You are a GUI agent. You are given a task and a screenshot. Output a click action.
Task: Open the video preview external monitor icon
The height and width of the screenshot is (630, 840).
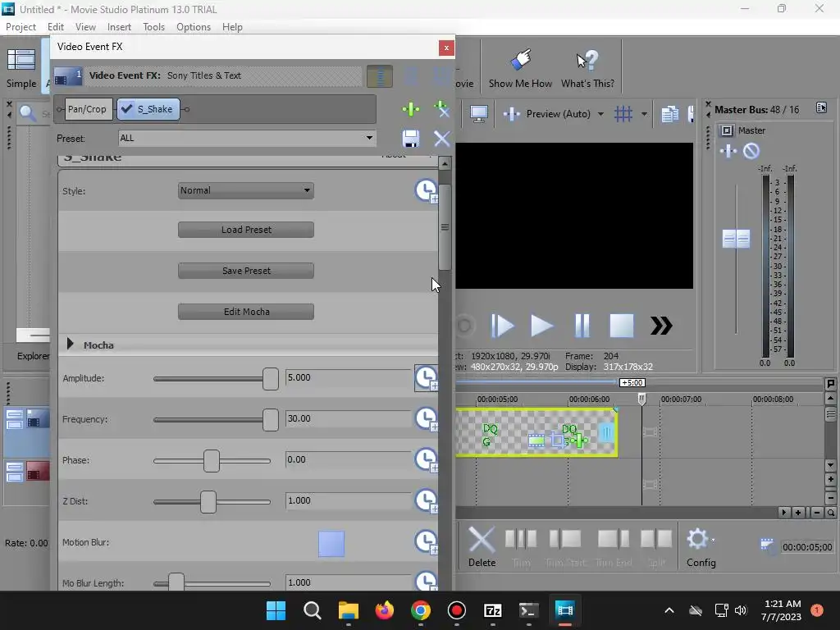[x=478, y=113]
